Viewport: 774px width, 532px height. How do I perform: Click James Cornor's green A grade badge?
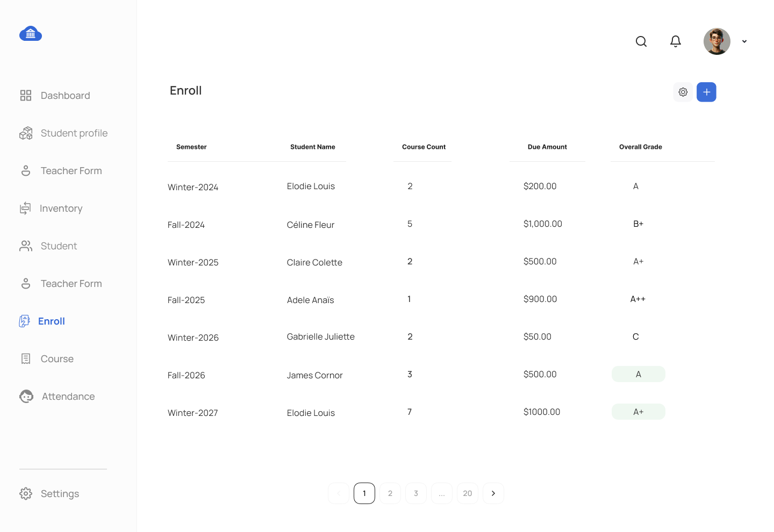[x=639, y=374]
